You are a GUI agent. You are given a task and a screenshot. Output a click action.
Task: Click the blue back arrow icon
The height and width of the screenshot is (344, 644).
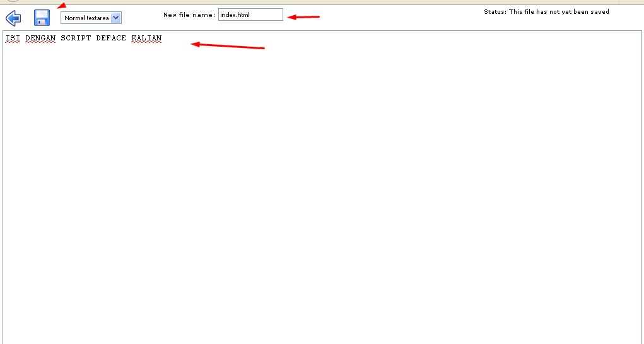[13, 18]
